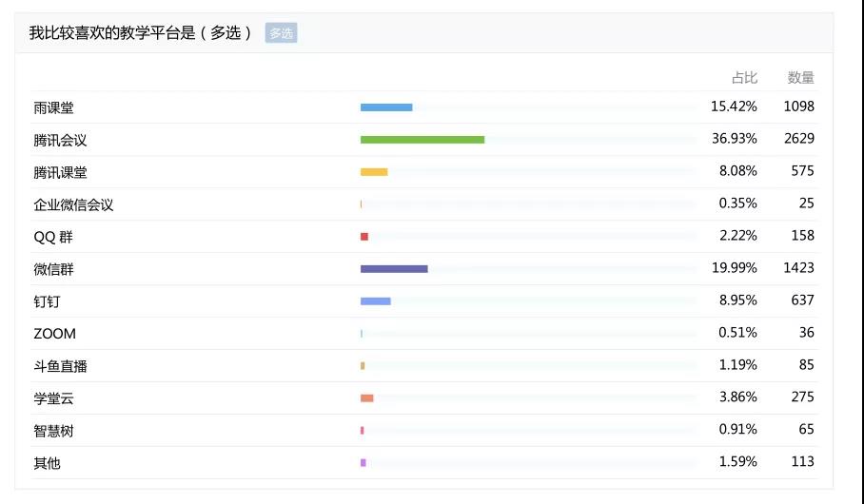Screen dimensions: 864x504
Task: Click the red QQ 群 bar marker
Action: (364, 237)
